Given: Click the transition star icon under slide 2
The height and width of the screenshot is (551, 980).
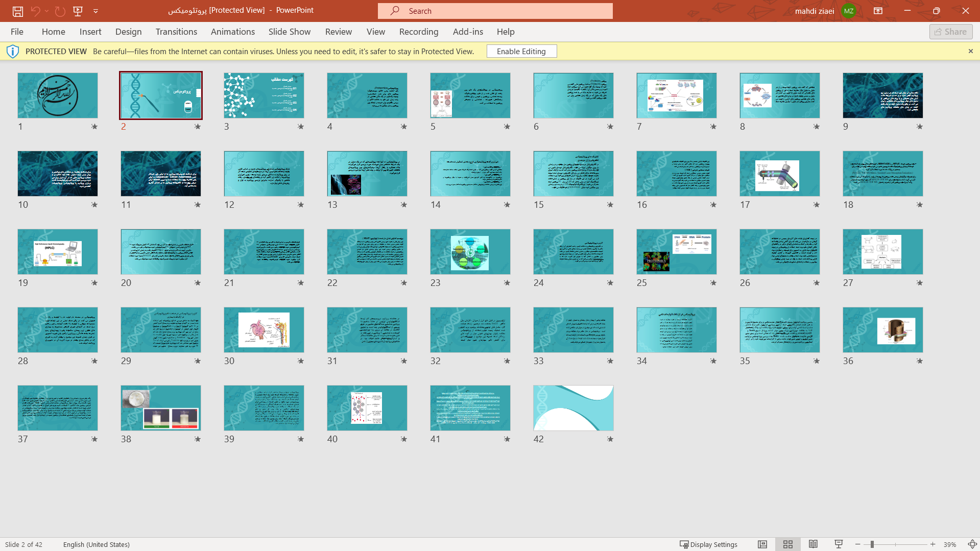Looking at the screenshot, I should (x=198, y=127).
